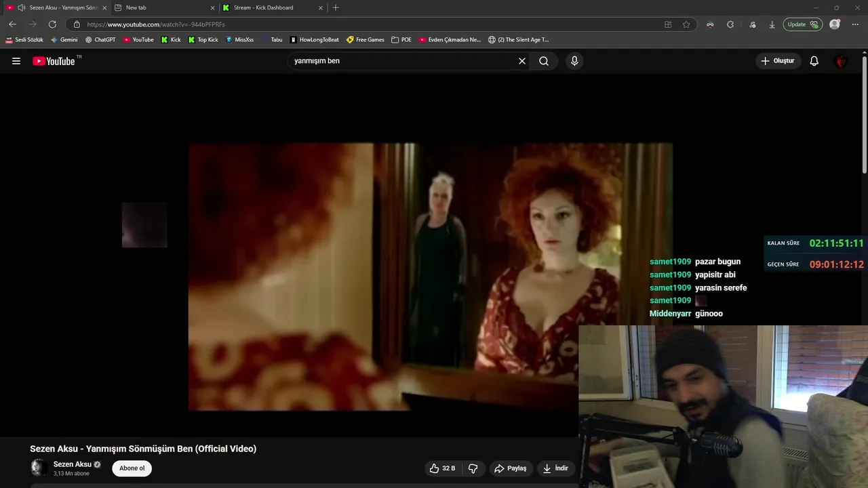Open the YouTube bookmark
The width and height of the screenshot is (868, 488).
pyautogui.click(x=138, y=40)
